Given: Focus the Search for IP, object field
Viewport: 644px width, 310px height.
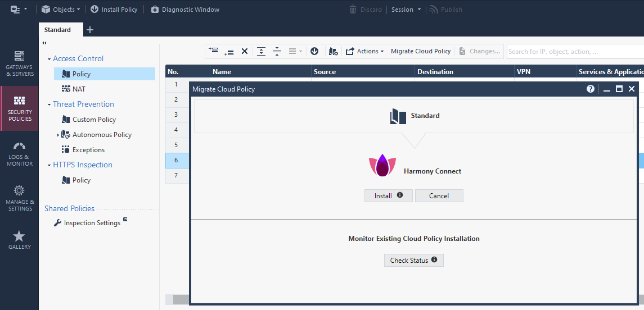Looking at the screenshot, I should click(575, 52).
